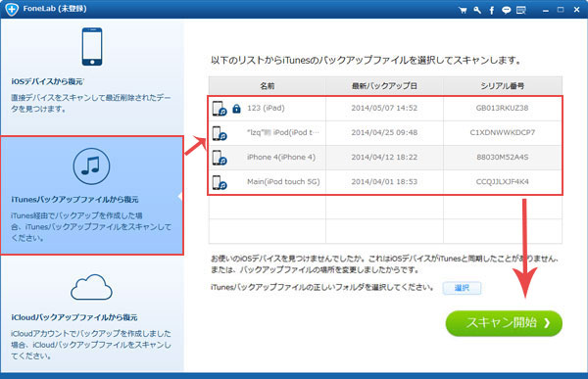Click the 選択 button to choose backup folder
Screen dimensions: 588x379
click(x=462, y=288)
